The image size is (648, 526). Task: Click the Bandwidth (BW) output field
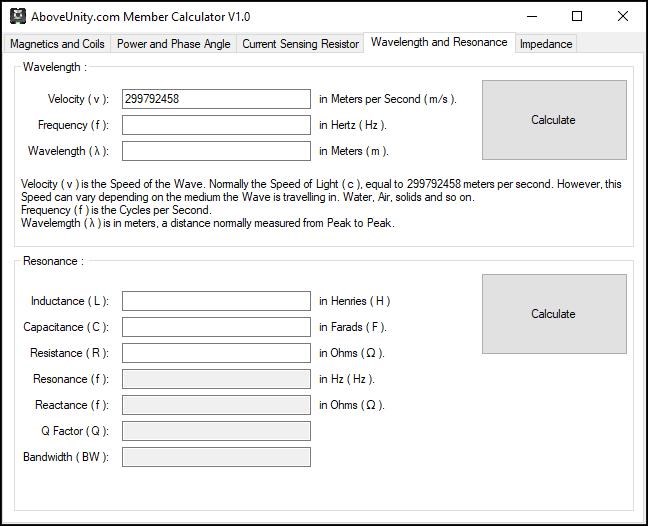tap(216, 457)
